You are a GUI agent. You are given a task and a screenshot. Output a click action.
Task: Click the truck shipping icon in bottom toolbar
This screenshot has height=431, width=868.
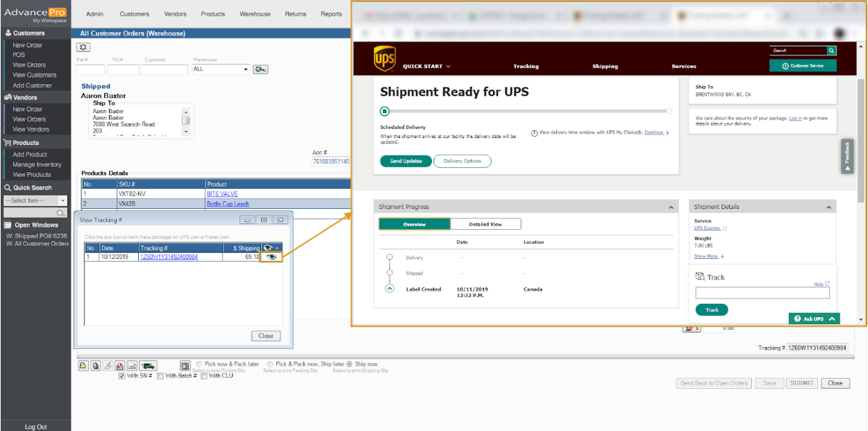148,366
